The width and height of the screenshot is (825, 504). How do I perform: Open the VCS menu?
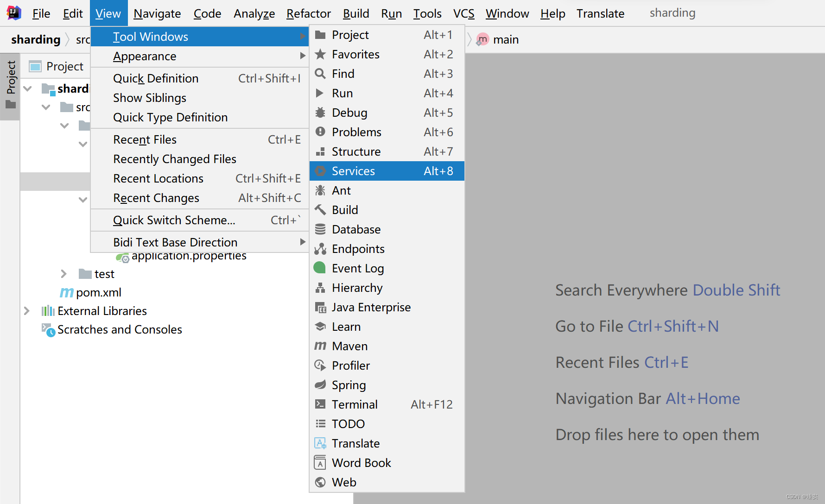[x=464, y=13]
